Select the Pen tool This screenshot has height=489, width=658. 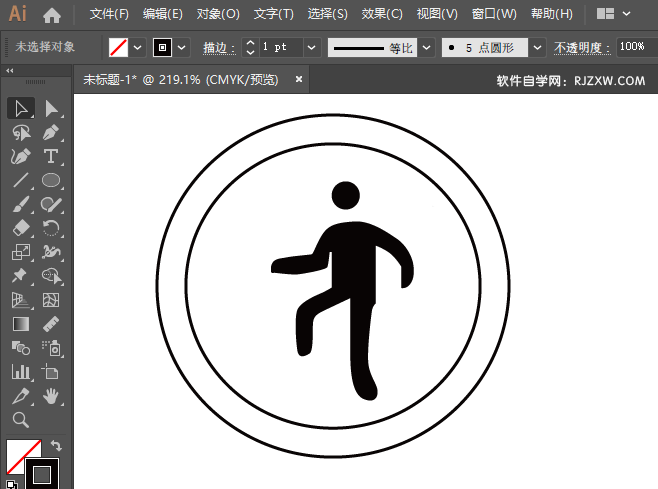point(51,133)
